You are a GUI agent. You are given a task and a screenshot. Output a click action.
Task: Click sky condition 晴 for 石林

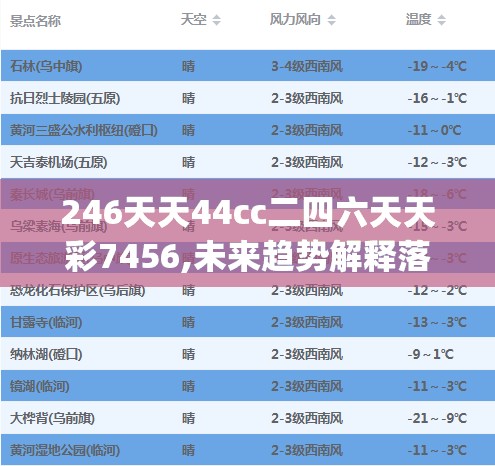pyautogui.click(x=188, y=66)
